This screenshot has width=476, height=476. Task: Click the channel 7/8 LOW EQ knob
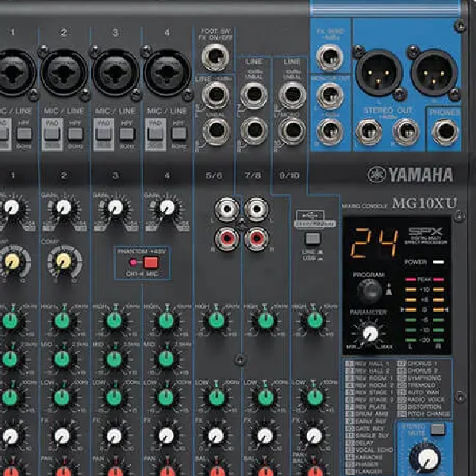pos(266,397)
